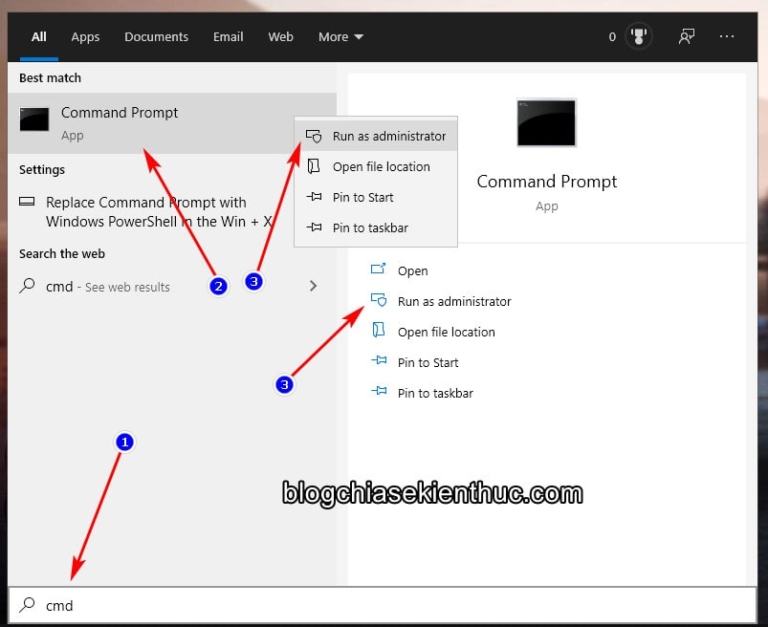Screen dimensions: 768x627
Task: Expand the More filter dropdown
Action: tap(340, 37)
